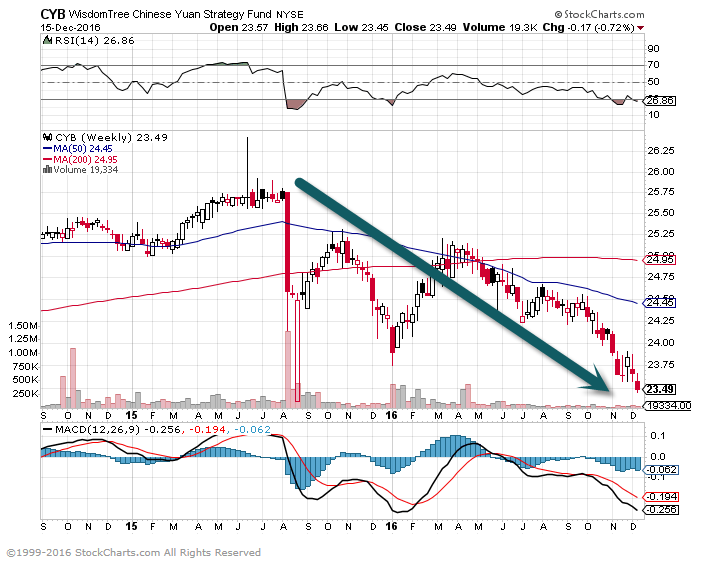
Task: Click the red -0.194 signal value in MACD legend
Action: click(207, 429)
